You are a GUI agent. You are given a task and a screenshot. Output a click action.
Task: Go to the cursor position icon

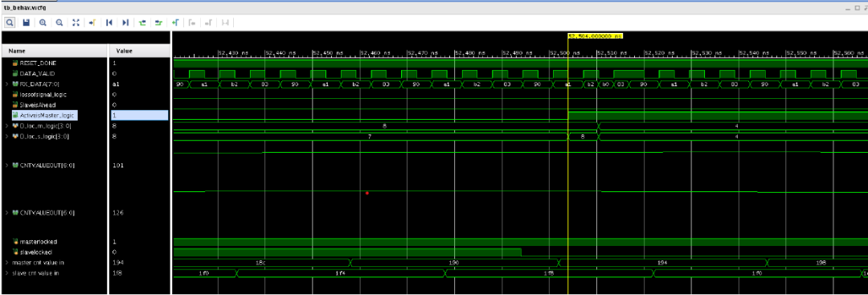[92, 23]
